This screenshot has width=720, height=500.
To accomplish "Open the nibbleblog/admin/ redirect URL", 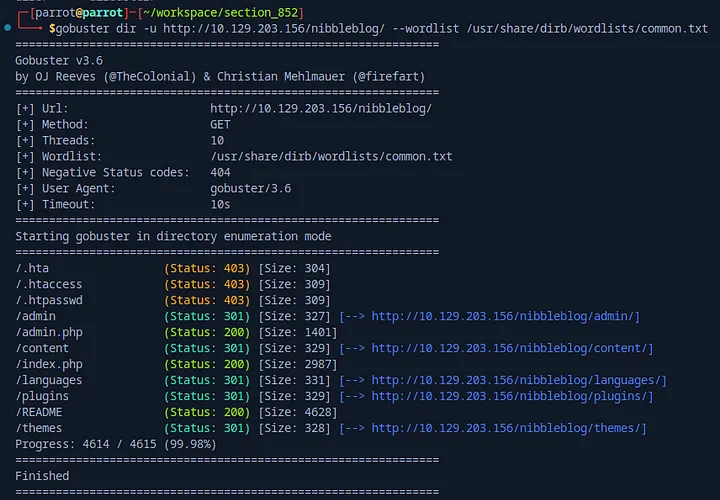I will click(x=505, y=316).
